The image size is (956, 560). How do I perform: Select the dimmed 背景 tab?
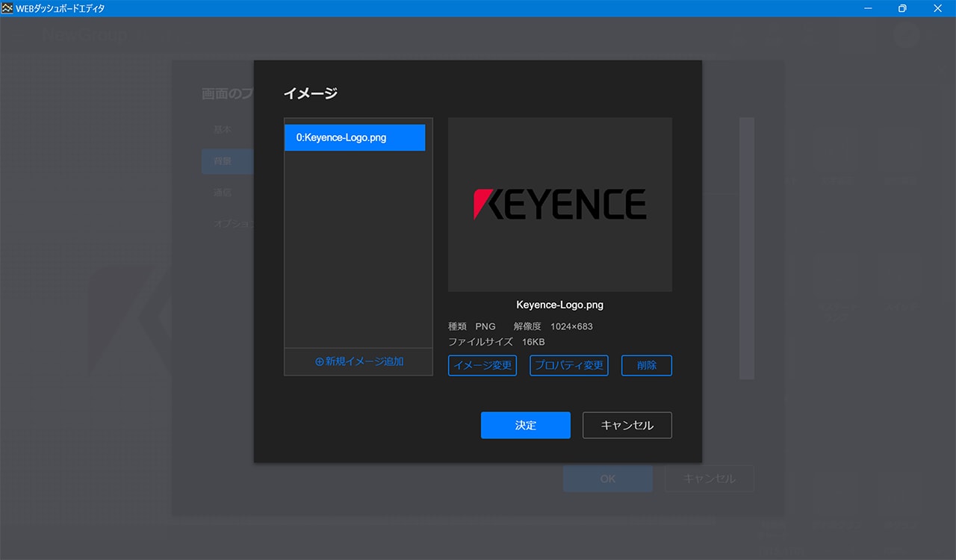tap(223, 161)
